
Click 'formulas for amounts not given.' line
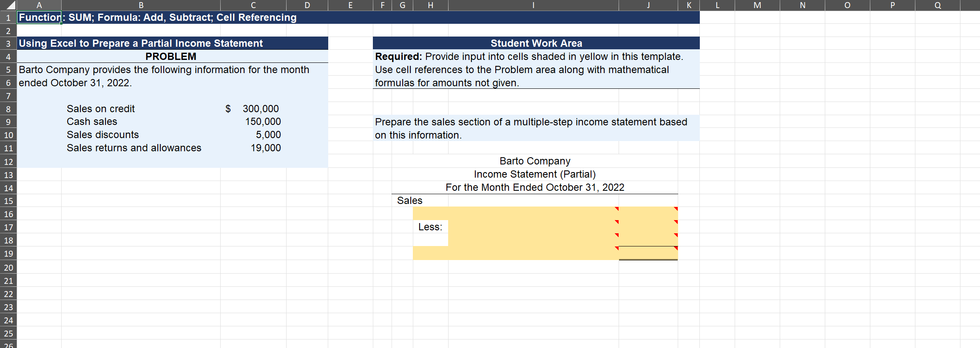pos(447,83)
